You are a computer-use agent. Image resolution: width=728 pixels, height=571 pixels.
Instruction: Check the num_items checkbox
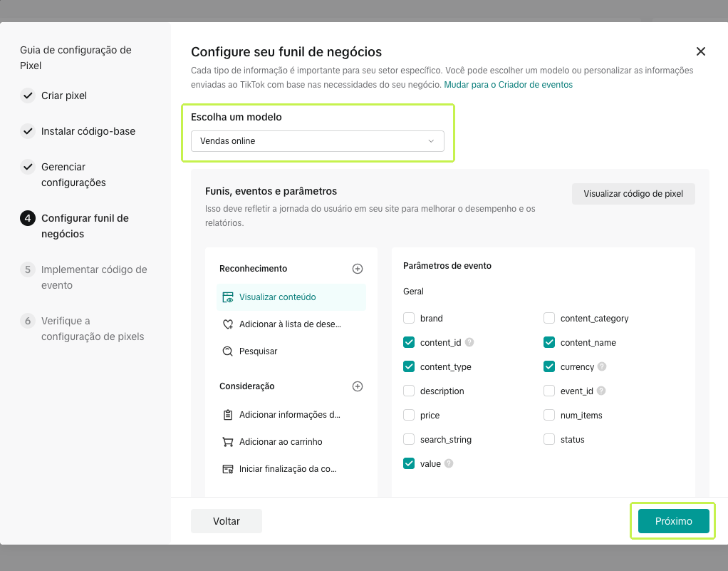tap(548, 416)
